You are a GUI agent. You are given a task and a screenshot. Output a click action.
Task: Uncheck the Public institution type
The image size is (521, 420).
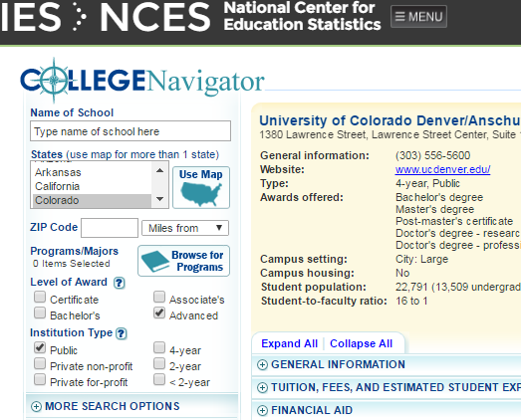40,347
